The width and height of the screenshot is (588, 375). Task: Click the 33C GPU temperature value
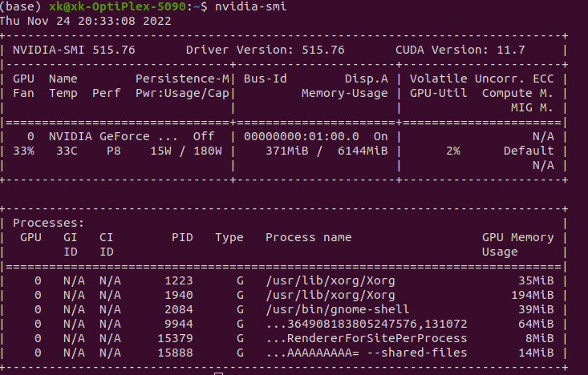67,151
